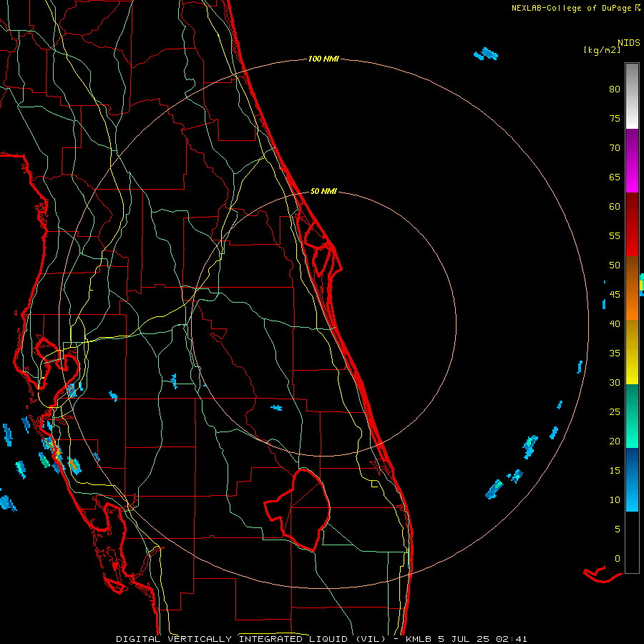
Task: Click the 40 value on the VIL scale
Action: 615,324
